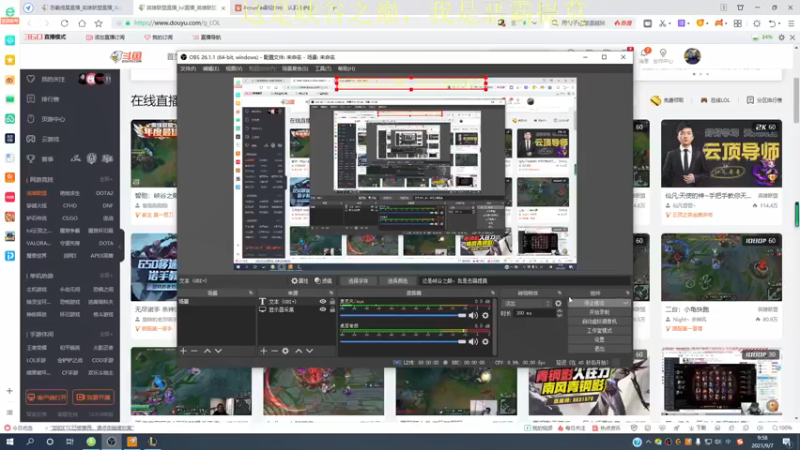The image size is (800, 450).
Task: Open the 云顶导师 stream thumbnail
Action: (721, 154)
